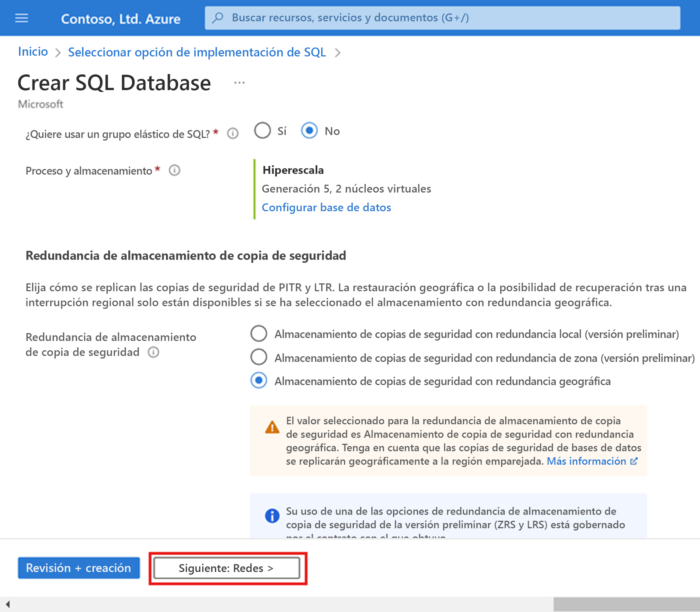Click info icon next to Proceso y almacenamiento
The width and height of the screenshot is (700, 612).
click(175, 170)
